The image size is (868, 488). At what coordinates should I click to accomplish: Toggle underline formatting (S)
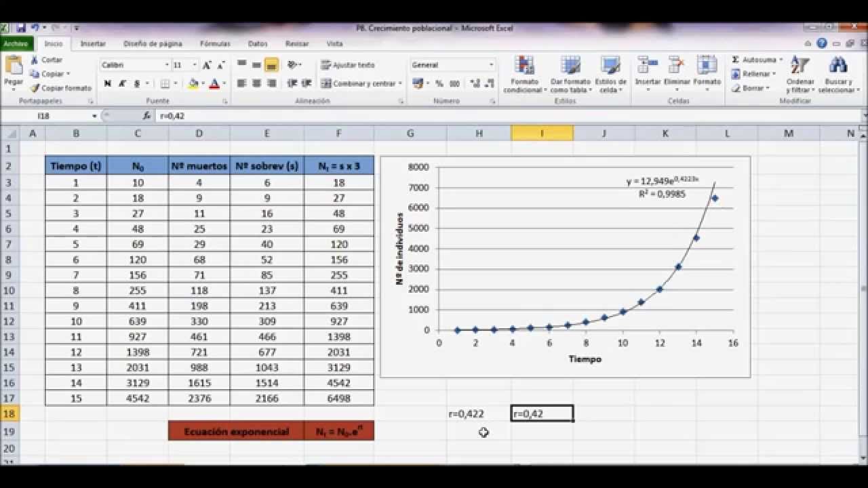137,84
